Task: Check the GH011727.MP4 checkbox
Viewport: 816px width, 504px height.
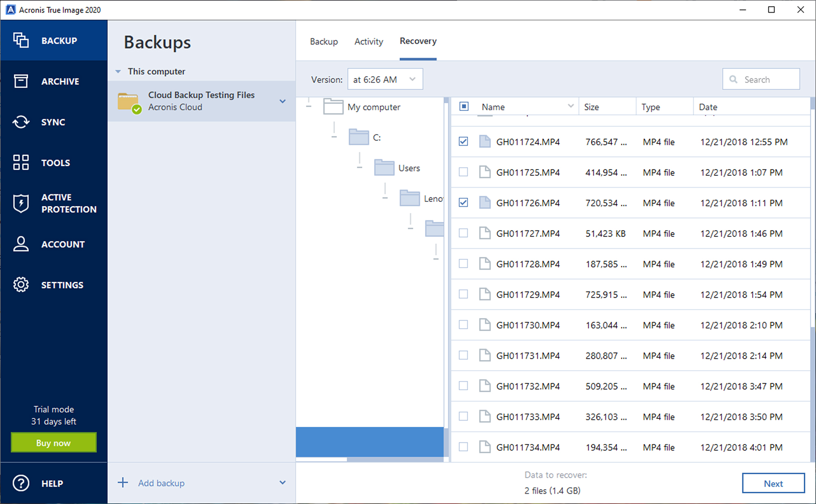Action: click(x=463, y=233)
